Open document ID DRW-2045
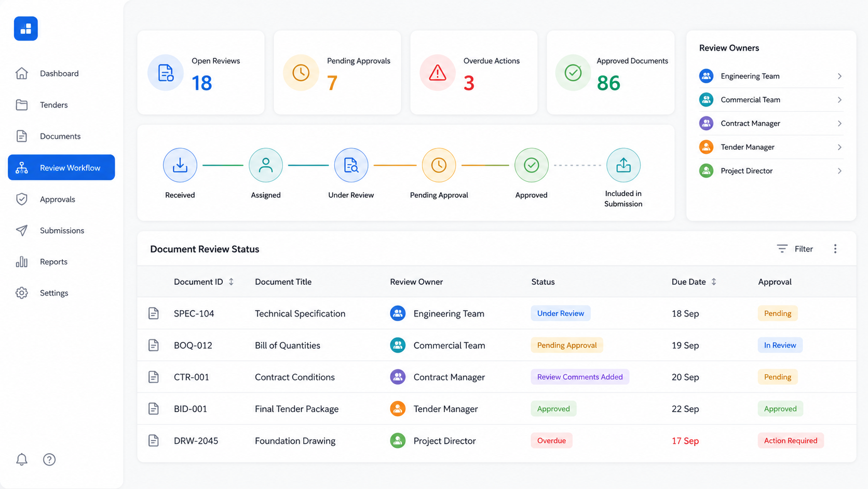The height and width of the screenshot is (489, 868). [196, 441]
